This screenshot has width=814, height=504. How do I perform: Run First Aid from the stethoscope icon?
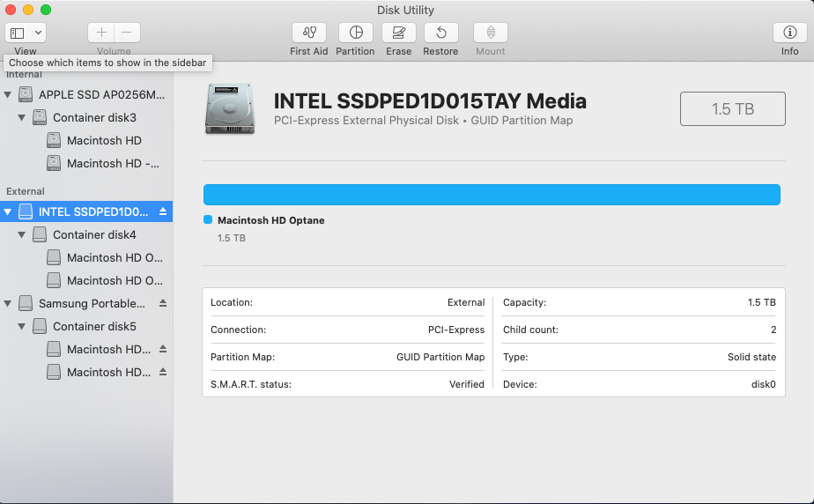click(309, 33)
